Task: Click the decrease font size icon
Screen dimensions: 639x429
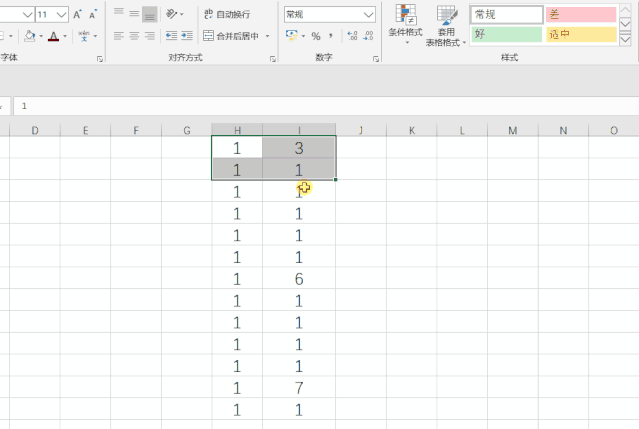Action: tap(92, 14)
